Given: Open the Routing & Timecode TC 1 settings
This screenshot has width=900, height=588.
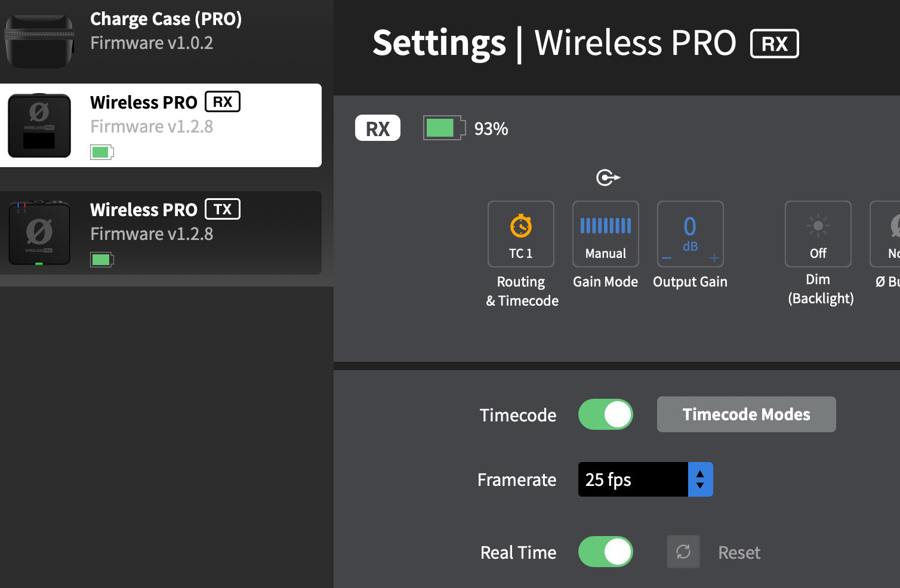Looking at the screenshot, I should (x=520, y=234).
